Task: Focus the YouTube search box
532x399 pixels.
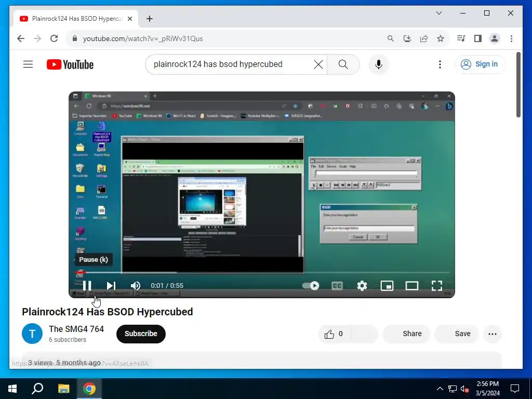Action: [x=231, y=64]
